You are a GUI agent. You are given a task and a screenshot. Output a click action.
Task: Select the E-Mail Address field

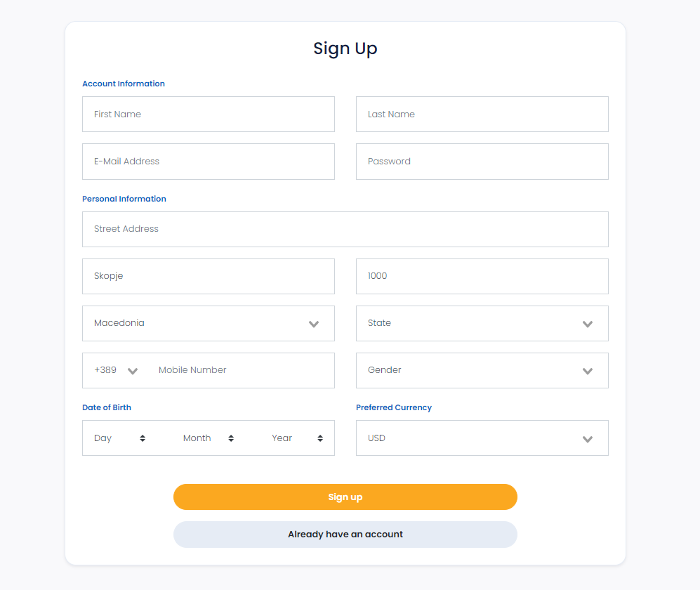209,162
